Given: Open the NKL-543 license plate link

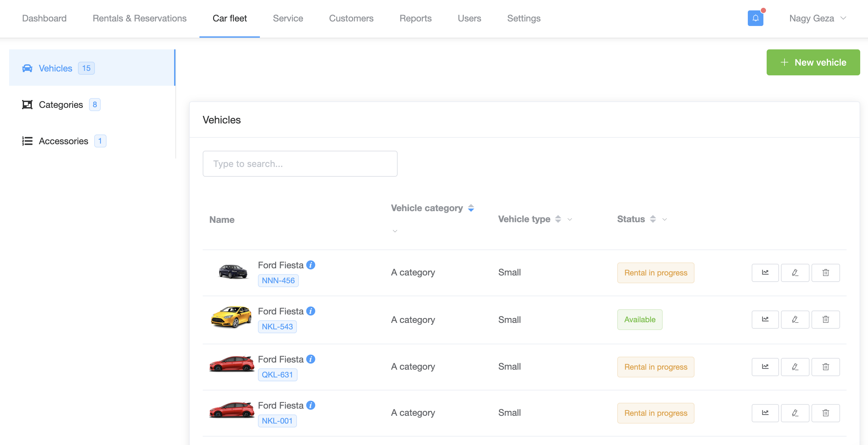Looking at the screenshot, I should (x=277, y=326).
